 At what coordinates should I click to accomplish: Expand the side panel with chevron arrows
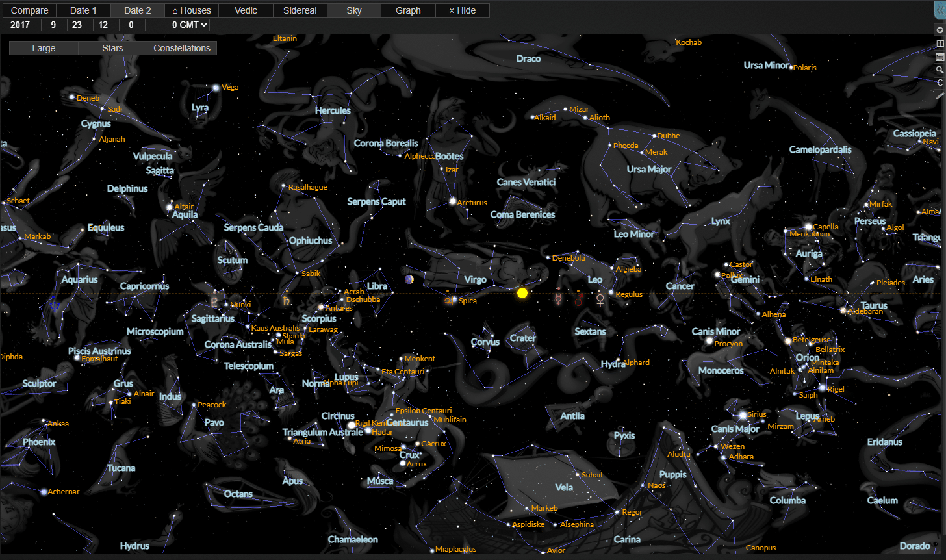(940, 10)
